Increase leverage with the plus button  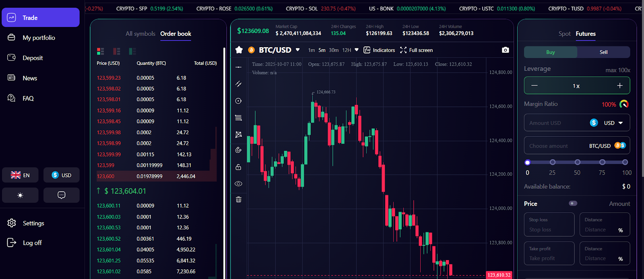tap(619, 85)
